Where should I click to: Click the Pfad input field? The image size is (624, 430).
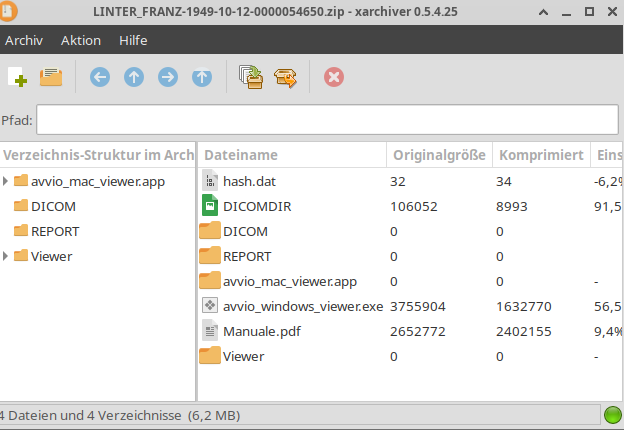point(327,120)
